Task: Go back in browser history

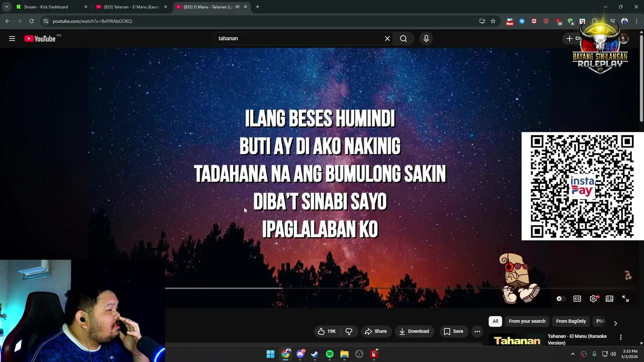Action: [7, 21]
